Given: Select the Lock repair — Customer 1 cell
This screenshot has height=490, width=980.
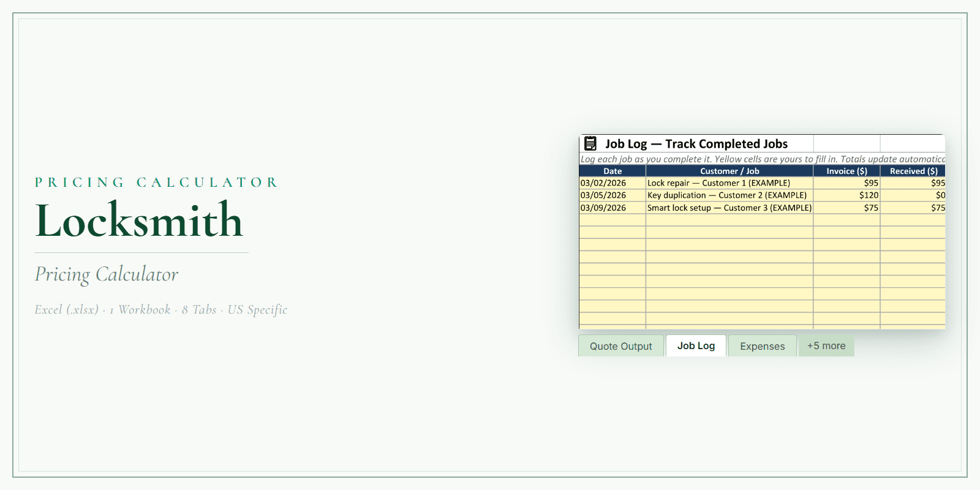Looking at the screenshot, I should tap(729, 183).
